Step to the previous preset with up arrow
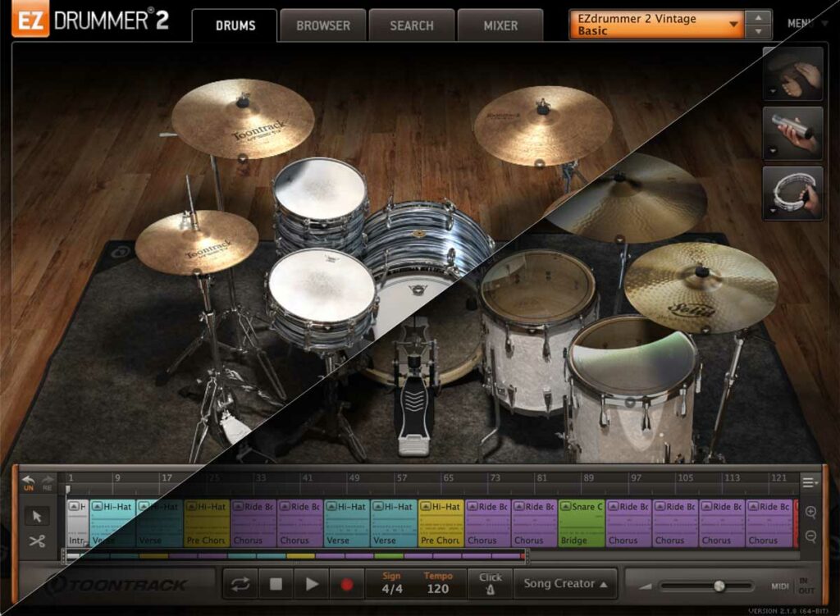840x616 pixels. click(758, 18)
